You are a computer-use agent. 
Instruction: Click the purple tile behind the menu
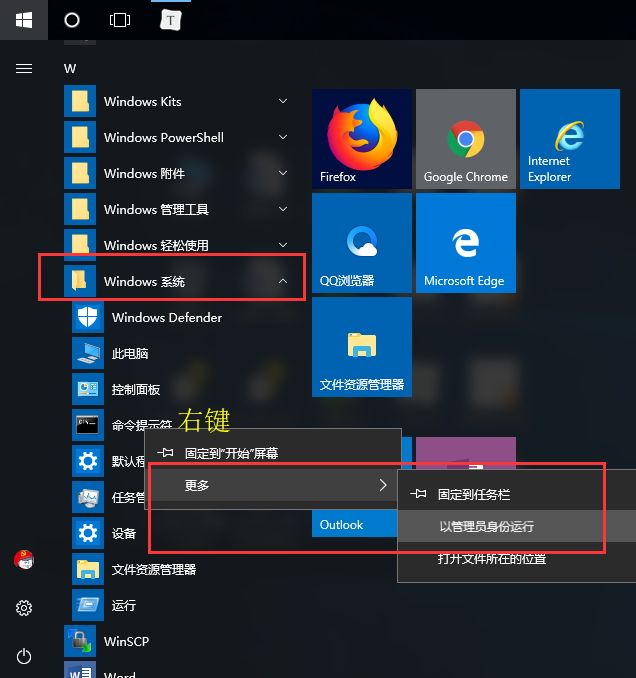[x=466, y=452]
